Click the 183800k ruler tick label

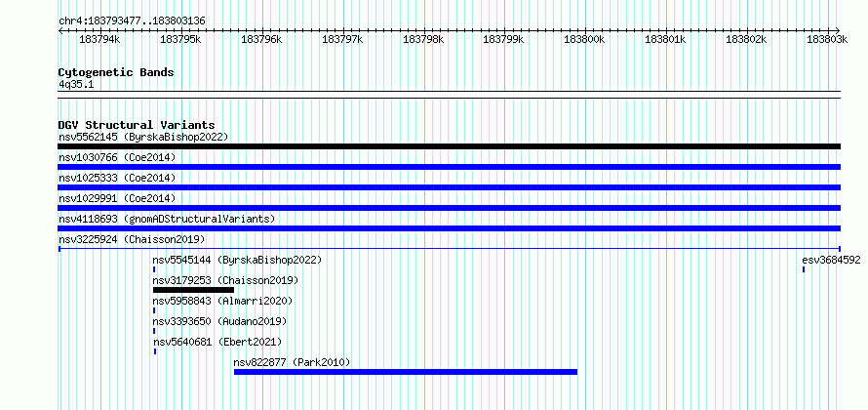pos(584,40)
